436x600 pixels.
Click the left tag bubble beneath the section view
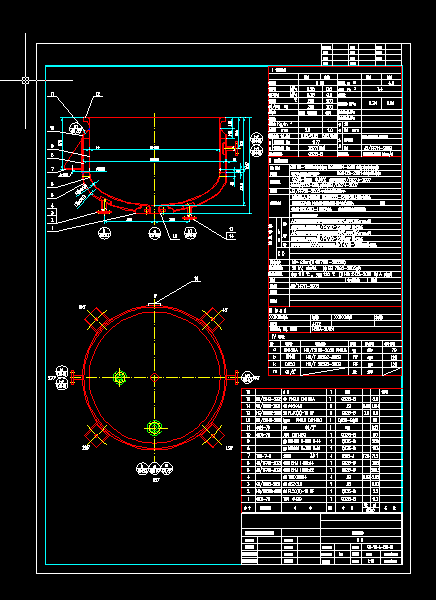105,233
